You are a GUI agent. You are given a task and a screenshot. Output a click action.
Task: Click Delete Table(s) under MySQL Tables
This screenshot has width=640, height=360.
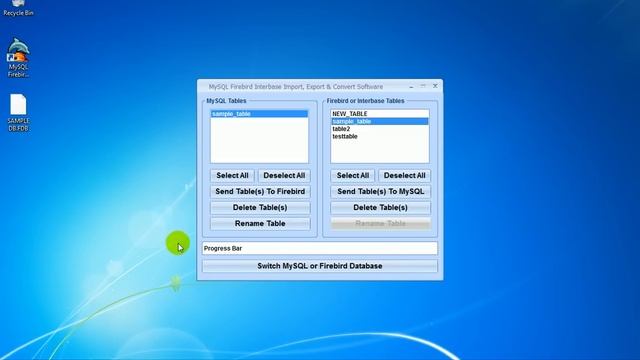(x=260, y=207)
